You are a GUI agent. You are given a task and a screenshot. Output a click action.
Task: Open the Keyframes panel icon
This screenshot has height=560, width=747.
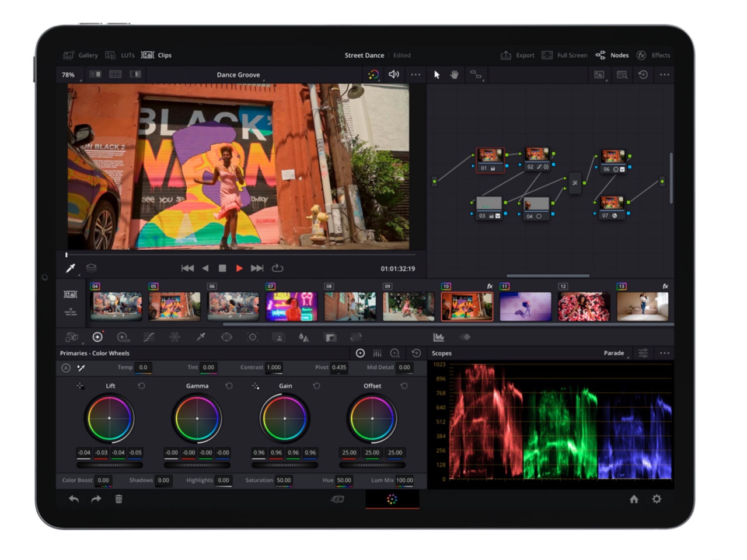click(465, 337)
